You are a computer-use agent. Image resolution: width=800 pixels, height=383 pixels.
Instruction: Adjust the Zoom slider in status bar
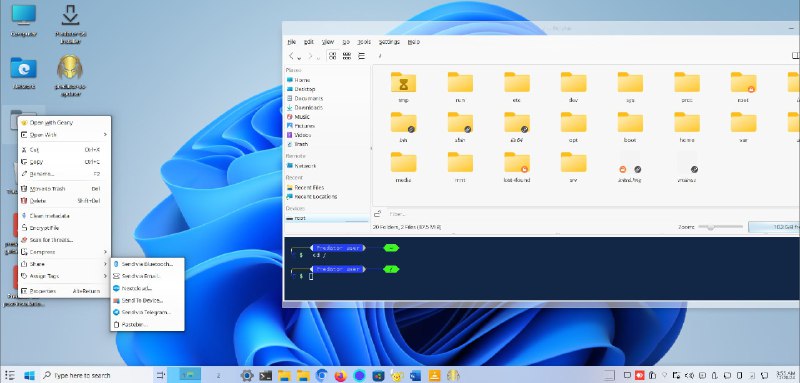click(x=720, y=227)
